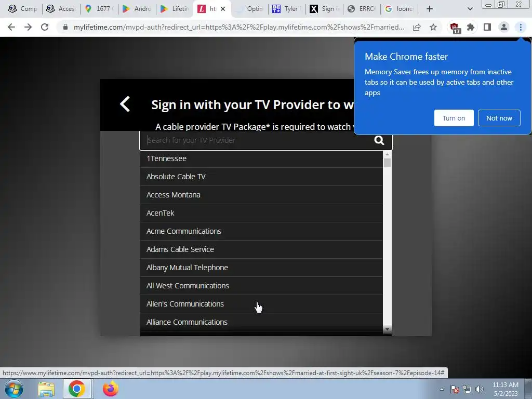Switch to the ERRO tab
Image resolution: width=532 pixels, height=399 pixels.
pos(362,9)
